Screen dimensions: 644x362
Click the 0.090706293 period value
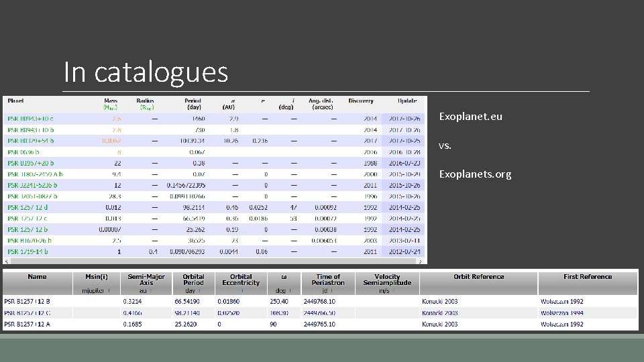click(x=187, y=251)
